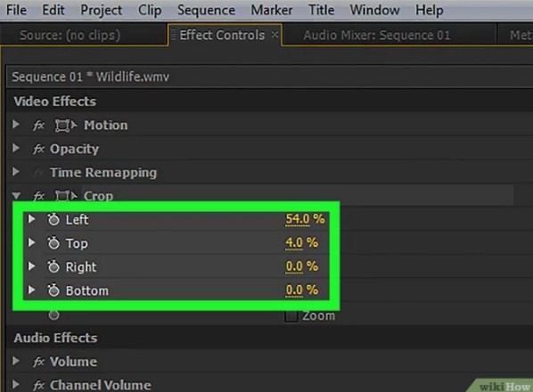Viewport: 533px width, 392px height.
Task: Toggle the Left crop animation stopwatch
Action: click(53, 219)
